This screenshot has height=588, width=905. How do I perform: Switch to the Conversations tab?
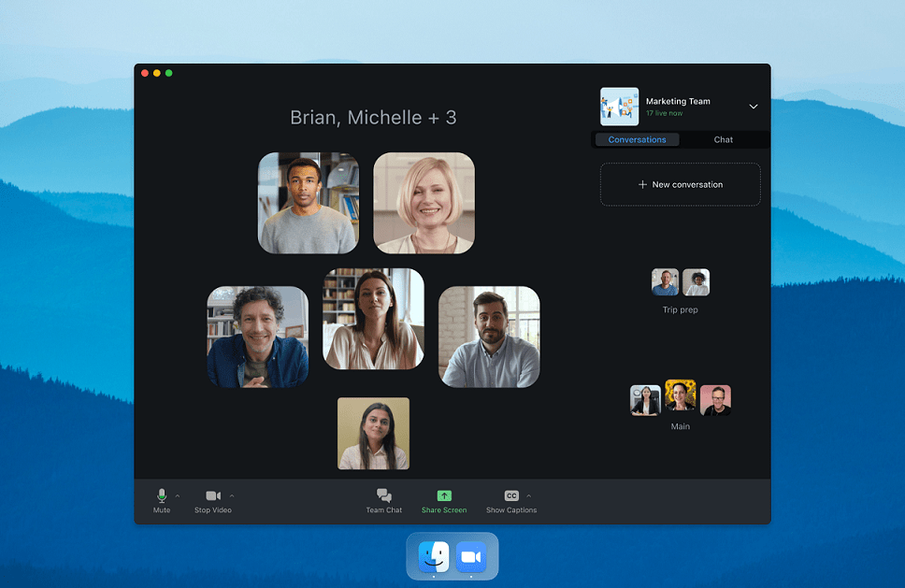click(637, 140)
